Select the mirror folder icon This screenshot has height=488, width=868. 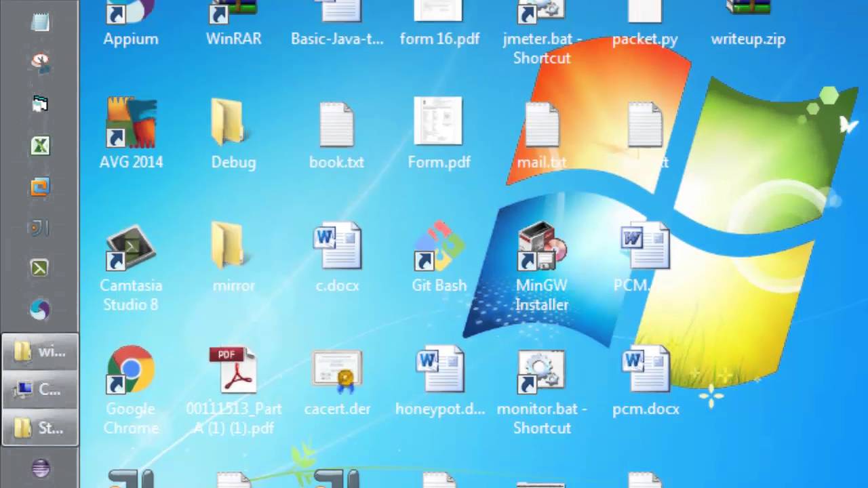pyautogui.click(x=233, y=258)
